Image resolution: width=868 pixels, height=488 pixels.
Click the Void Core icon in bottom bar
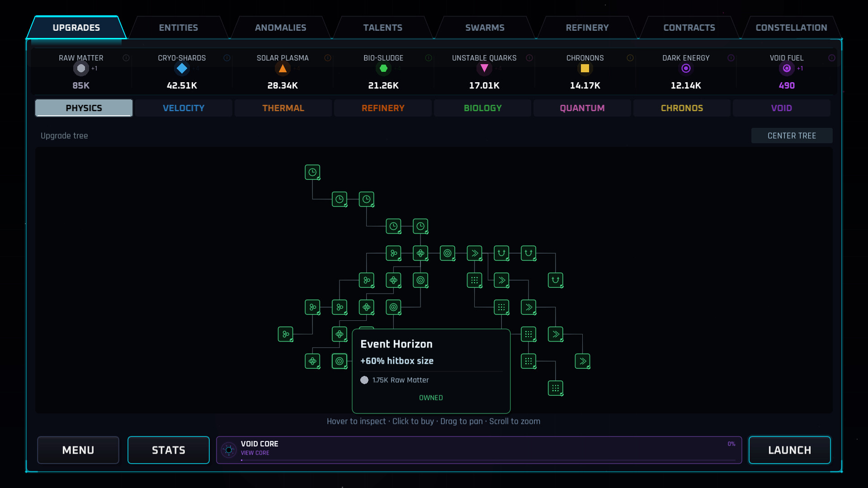pos(229,450)
